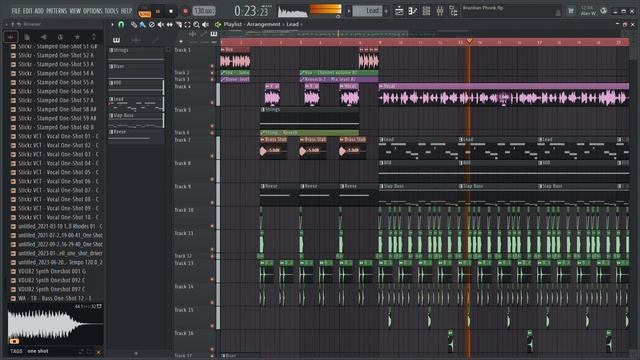Click the browser collapse up-arrow icon
The width and height of the screenshot is (640, 360).
point(13,25)
